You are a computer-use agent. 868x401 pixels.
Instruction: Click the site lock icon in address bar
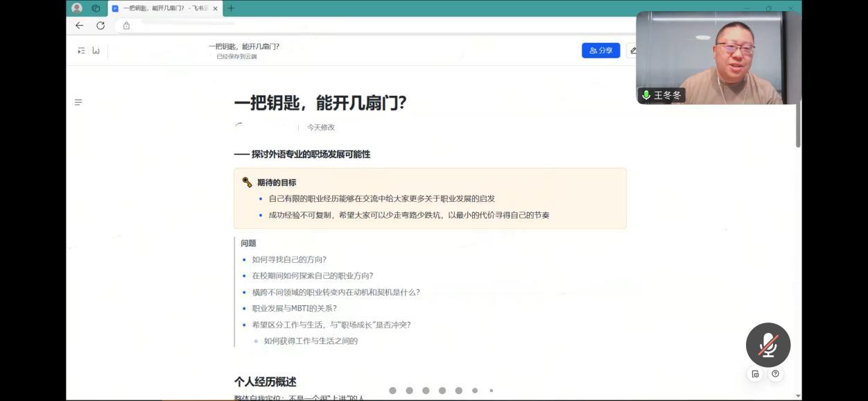[126, 26]
